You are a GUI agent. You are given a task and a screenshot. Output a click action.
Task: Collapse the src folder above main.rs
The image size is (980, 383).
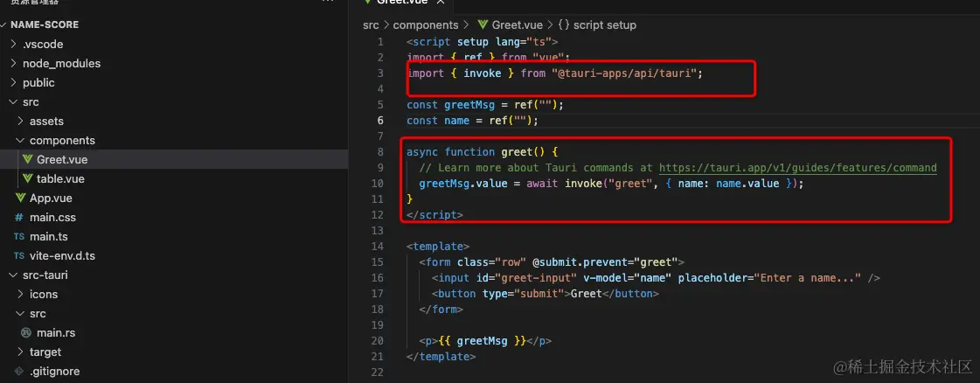(x=21, y=314)
